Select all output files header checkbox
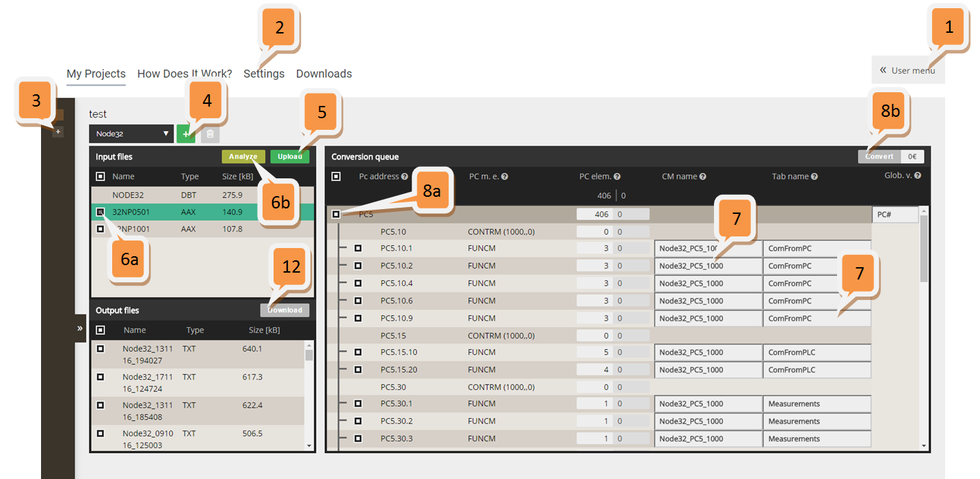The image size is (980, 479). pyautogui.click(x=101, y=330)
